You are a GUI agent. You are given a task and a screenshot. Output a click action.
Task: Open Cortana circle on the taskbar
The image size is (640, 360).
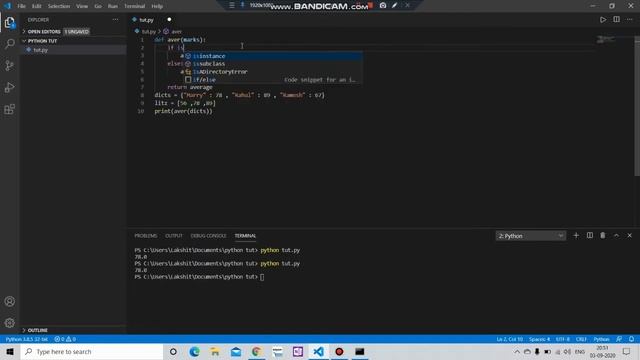point(173,351)
